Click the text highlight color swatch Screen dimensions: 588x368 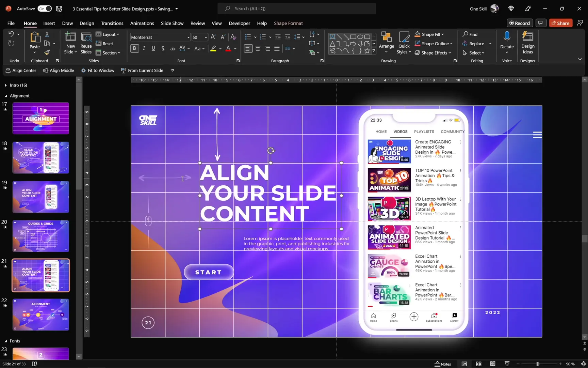click(x=213, y=48)
